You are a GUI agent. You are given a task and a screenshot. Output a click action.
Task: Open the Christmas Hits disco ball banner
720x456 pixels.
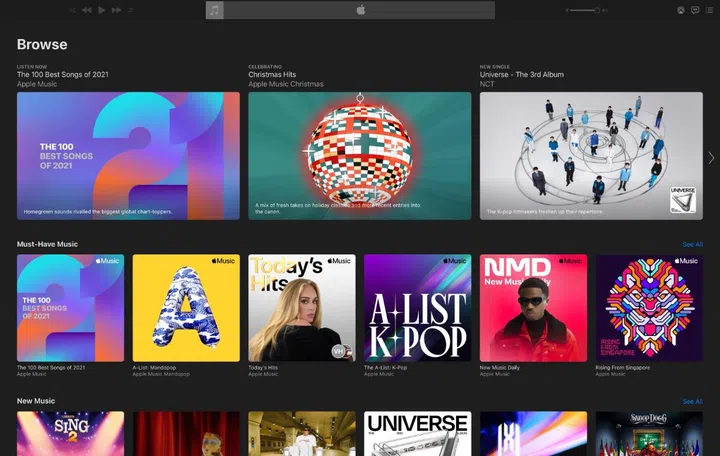[x=359, y=156]
